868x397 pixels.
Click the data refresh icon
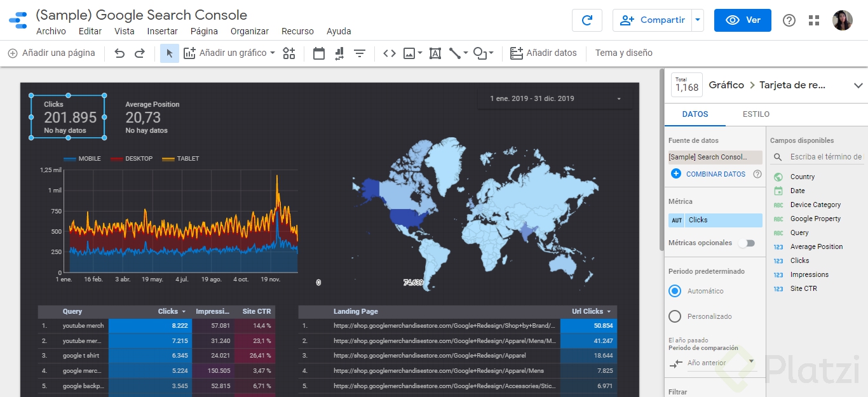click(x=587, y=20)
